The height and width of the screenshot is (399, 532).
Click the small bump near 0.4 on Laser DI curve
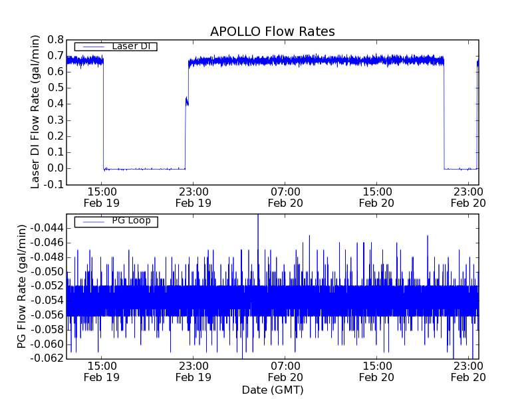pyautogui.click(x=187, y=102)
